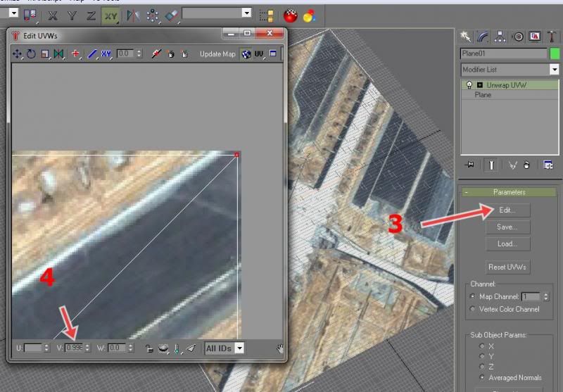
Task: Click the eraser-like icon in main toolbar
Action: pyautogui.click(x=172, y=15)
